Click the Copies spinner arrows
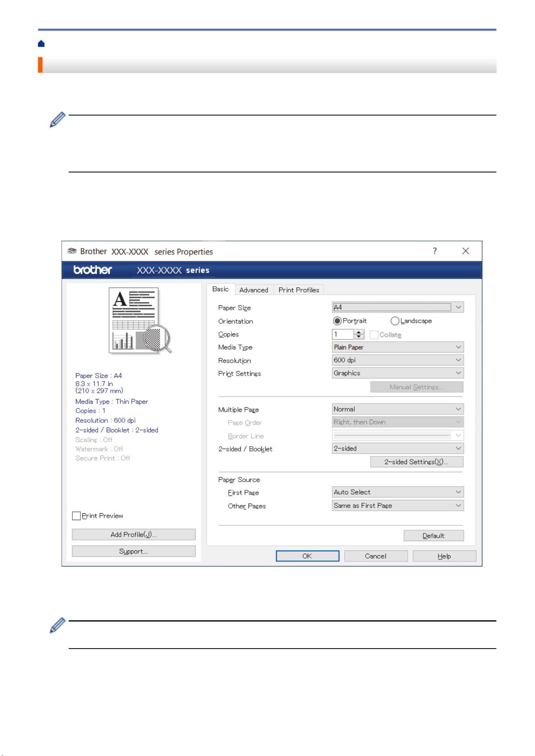The image size is (535, 756). (x=359, y=334)
